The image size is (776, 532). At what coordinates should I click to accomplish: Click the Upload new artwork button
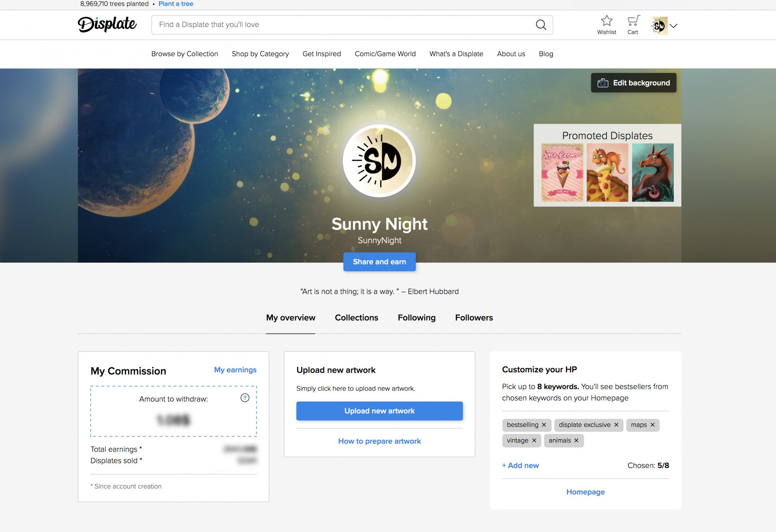click(379, 411)
